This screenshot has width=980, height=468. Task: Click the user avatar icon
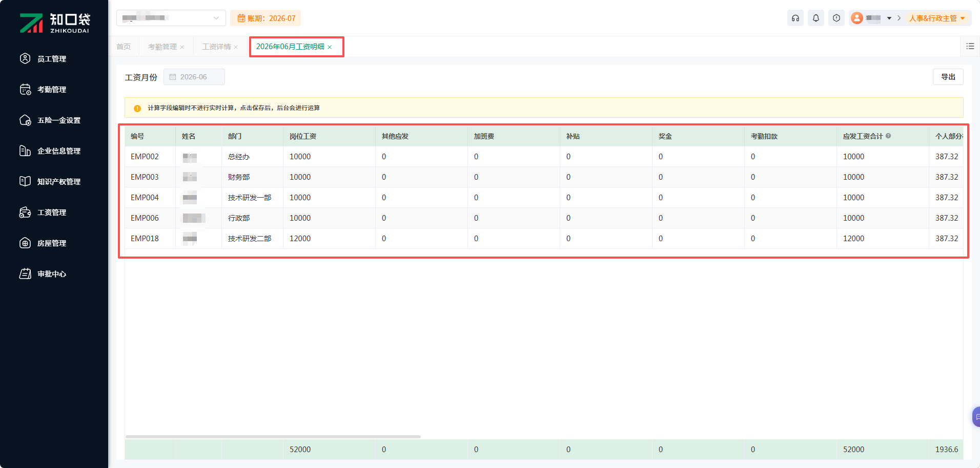[857, 18]
